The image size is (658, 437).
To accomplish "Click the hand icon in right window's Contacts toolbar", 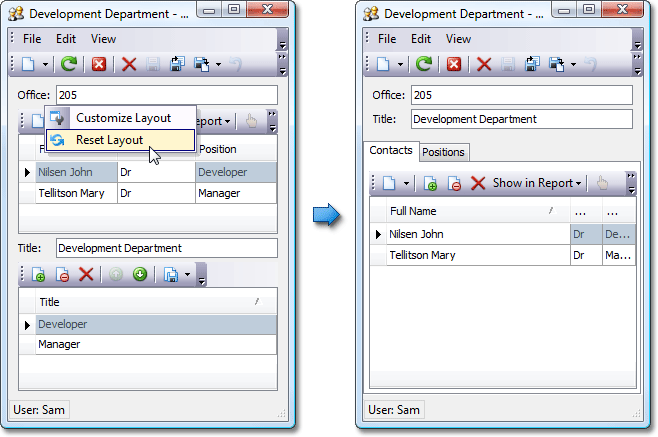I will 602,183.
